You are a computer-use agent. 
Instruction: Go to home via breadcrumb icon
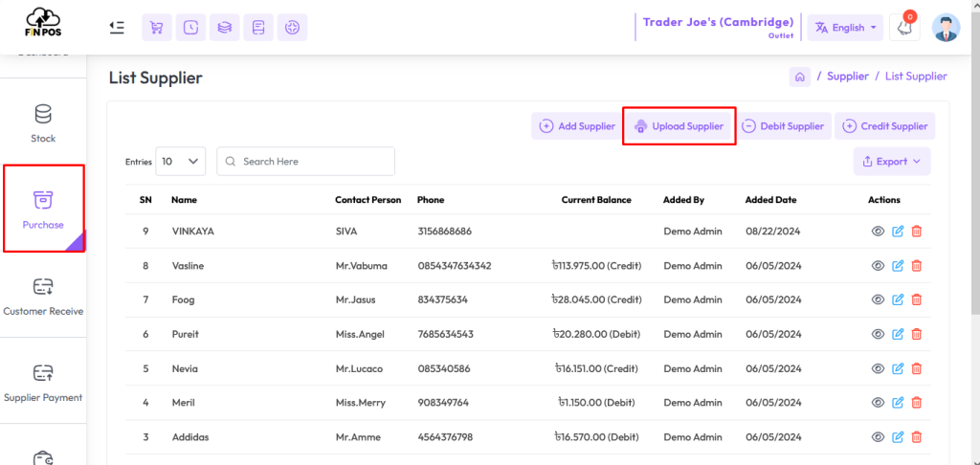[x=799, y=77]
